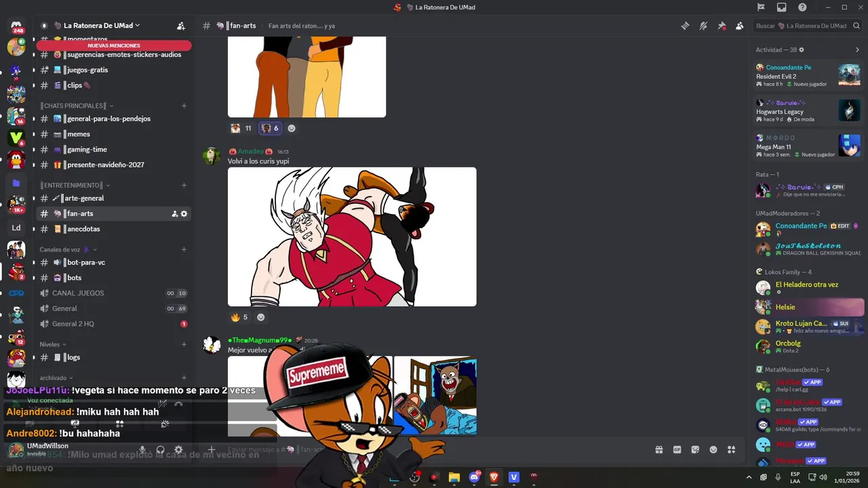Toggle the 6-count reaction on first image
This screenshot has width=868, height=488.
(x=270, y=128)
